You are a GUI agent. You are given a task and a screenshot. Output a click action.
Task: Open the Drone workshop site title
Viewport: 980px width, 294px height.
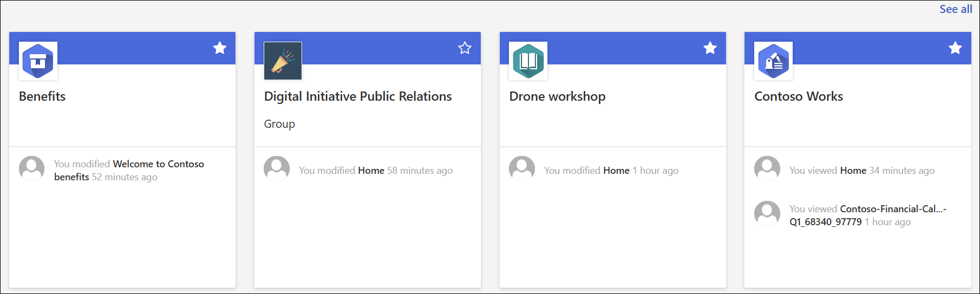click(557, 96)
